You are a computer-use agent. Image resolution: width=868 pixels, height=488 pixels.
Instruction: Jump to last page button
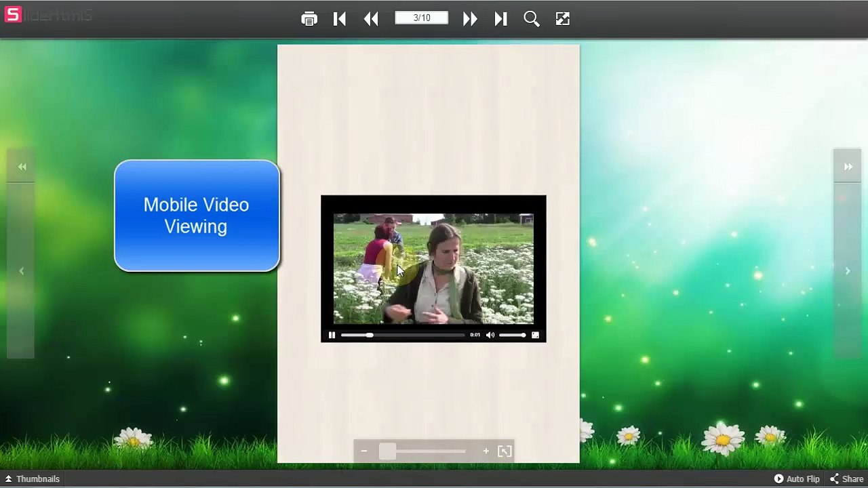coord(501,19)
